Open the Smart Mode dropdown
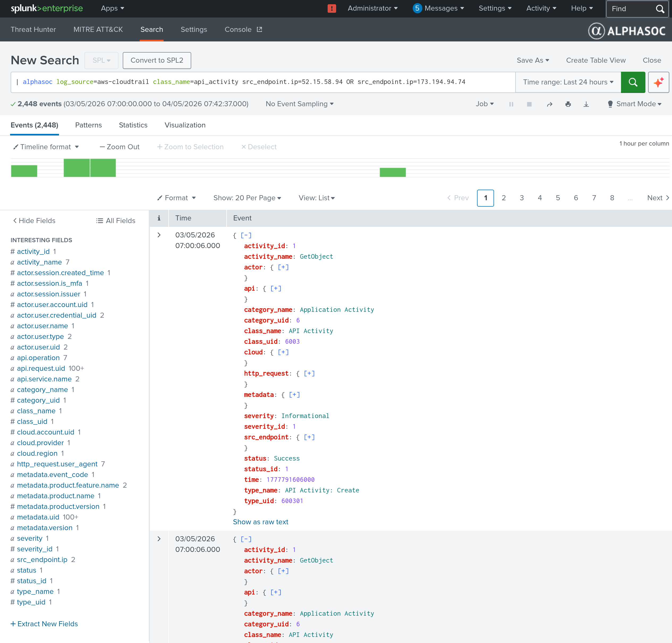 click(634, 104)
